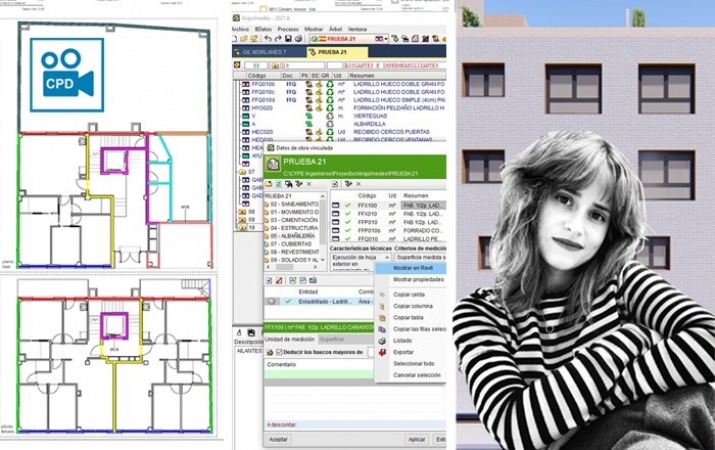This screenshot has width=715, height=450.
Task: Click the recycle icon in the FFQ010b row
Action: (x=329, y=84)
